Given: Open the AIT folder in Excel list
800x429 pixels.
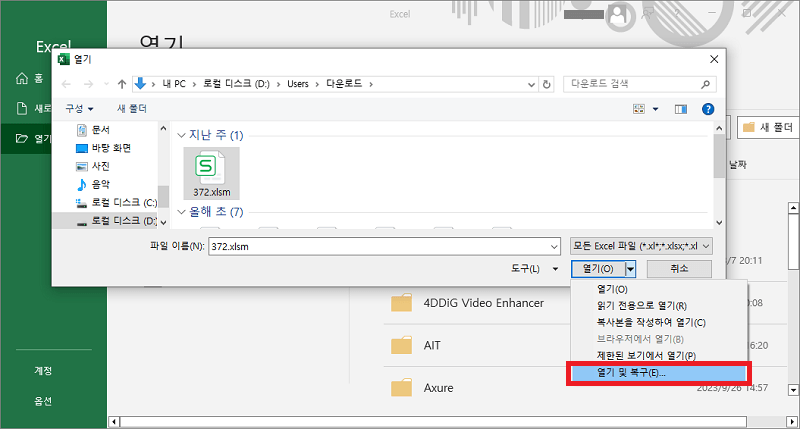Looking at the screenshot, I should tap(416, 345).
